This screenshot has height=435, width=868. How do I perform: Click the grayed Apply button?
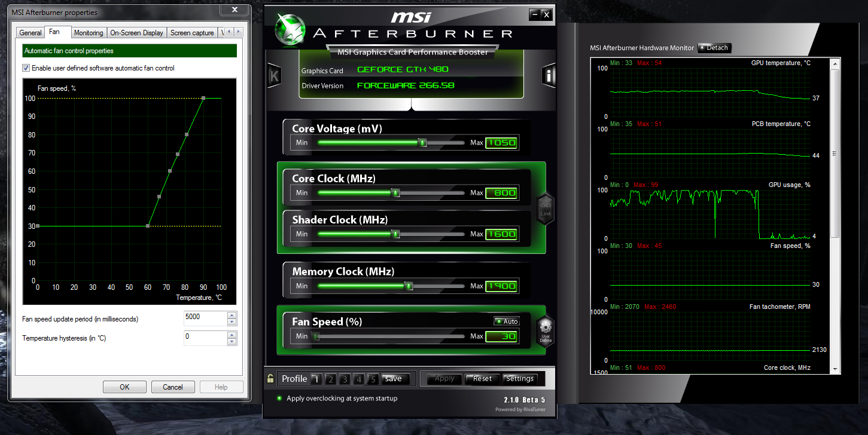pos(444,378)
